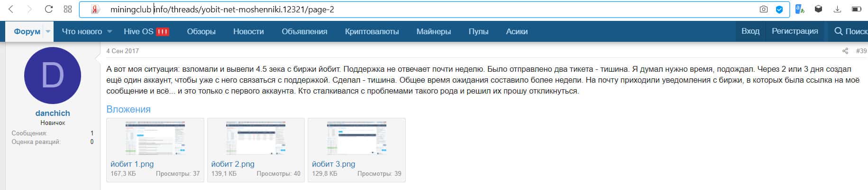Click the Вход login link
This screenshot has width=868, height=190.
[750, 31]
